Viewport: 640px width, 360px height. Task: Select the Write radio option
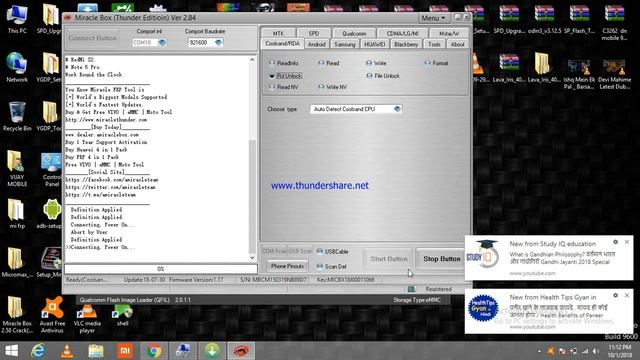(376, 63)
